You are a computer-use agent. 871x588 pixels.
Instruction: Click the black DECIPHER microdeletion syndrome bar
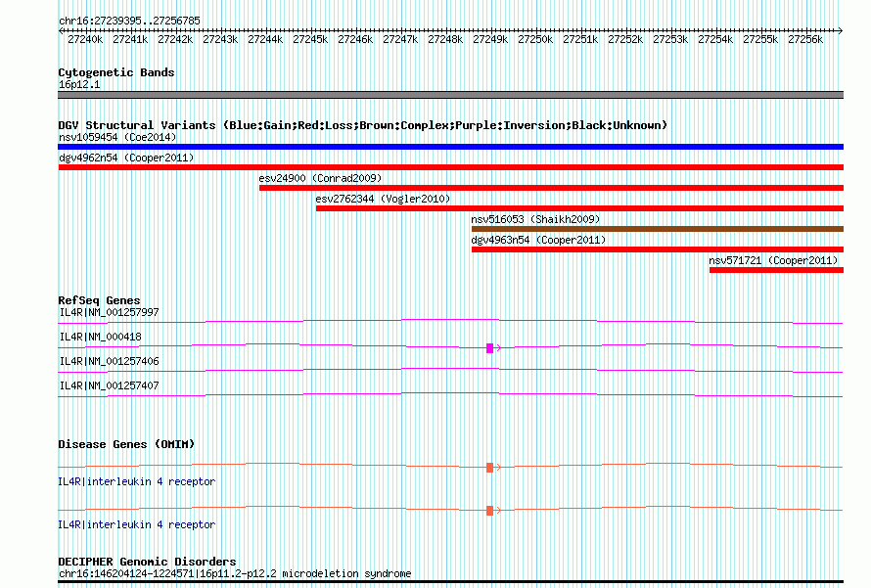pyautogui.click(x=450, y=582)
